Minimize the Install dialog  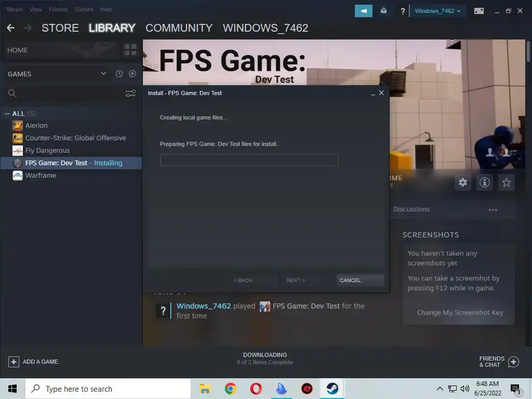point(373,94)
